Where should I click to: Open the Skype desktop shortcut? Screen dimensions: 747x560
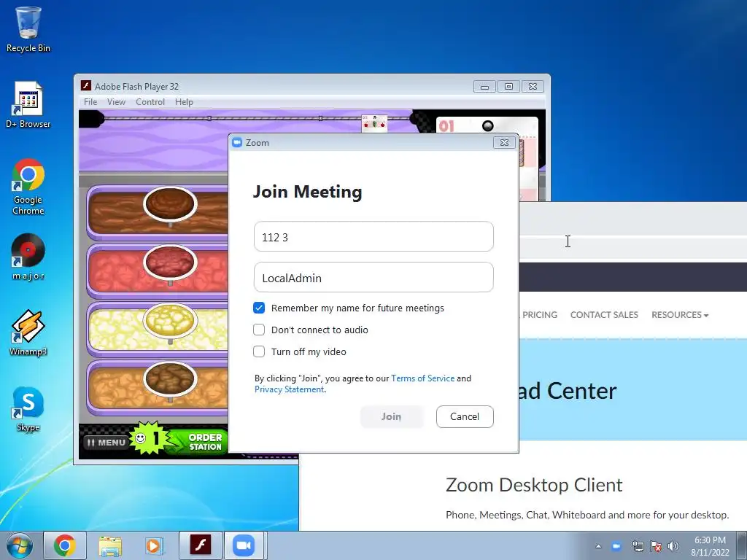coord(28,408)
